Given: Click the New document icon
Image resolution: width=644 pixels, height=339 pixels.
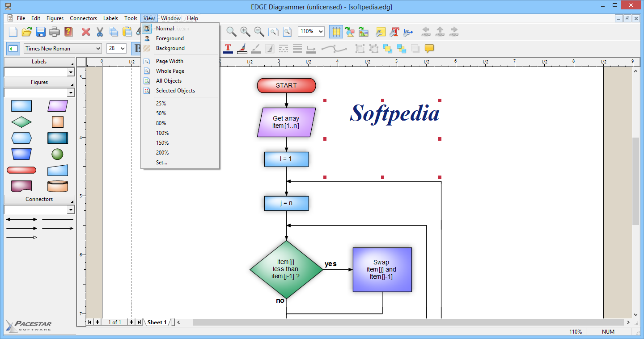Looking at the screenshot, I should coord(13,32).
